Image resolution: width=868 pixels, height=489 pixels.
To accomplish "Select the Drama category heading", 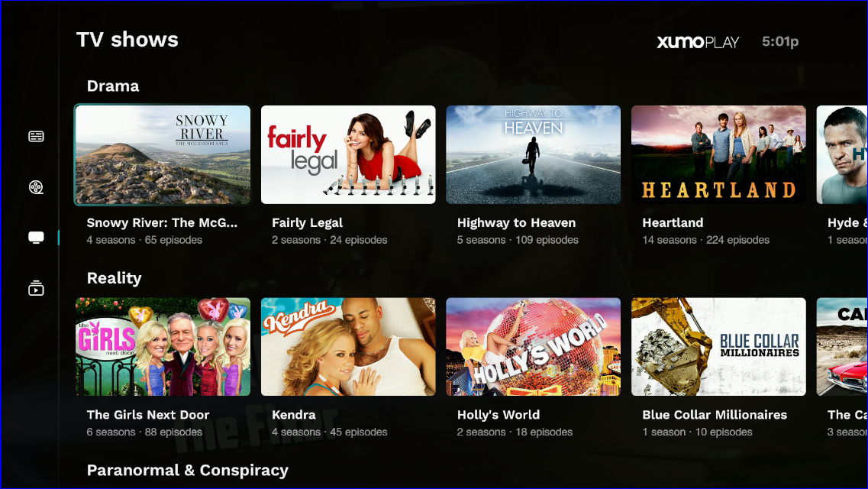I will pos(113,86).
